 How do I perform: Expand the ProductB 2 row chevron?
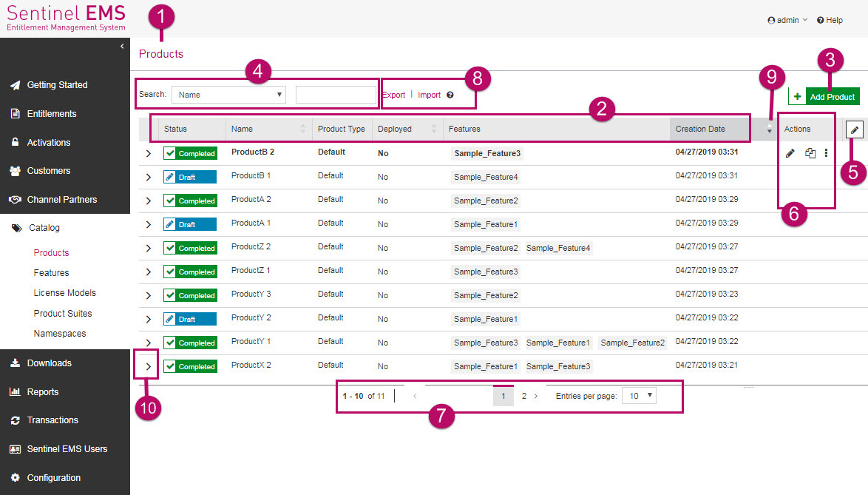click(148, 153)
